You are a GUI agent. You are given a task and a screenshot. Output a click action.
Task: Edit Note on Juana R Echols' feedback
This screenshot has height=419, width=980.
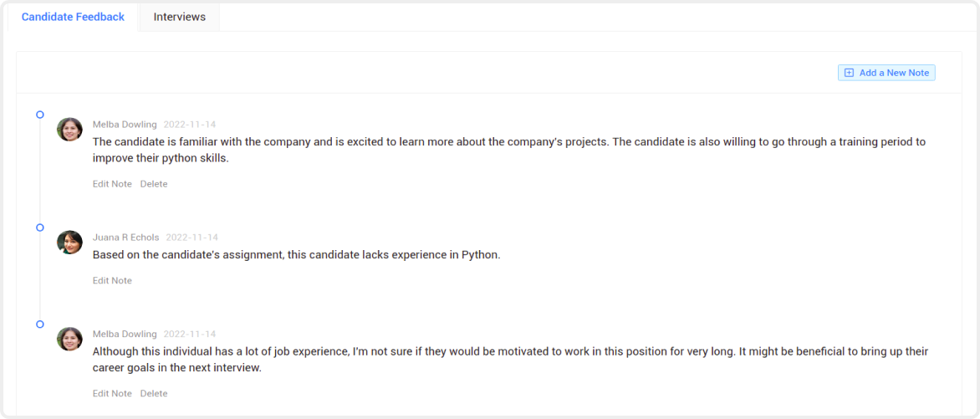(113, 280)
